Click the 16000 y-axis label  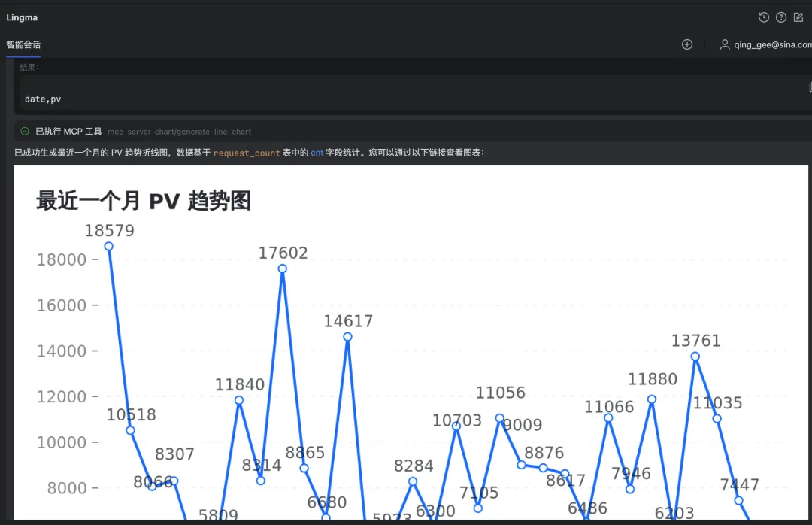coord(61,305)
